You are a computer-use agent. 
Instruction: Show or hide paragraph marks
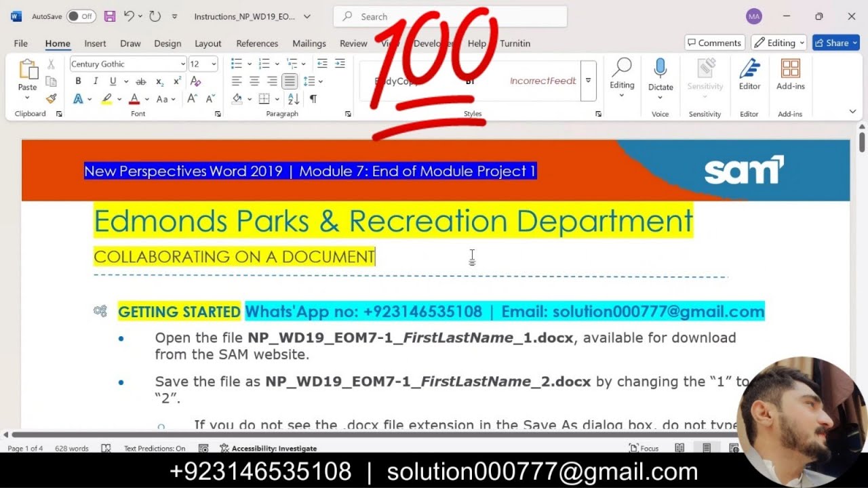pos(313,99)
